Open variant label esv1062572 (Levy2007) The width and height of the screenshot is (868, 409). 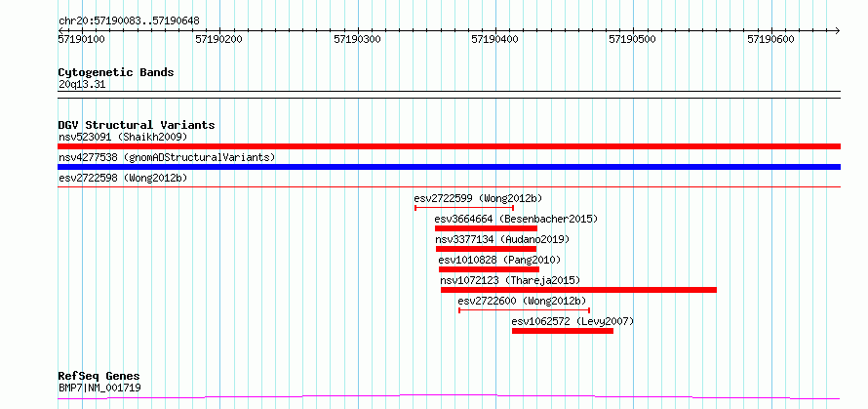[x=572, y=321]
